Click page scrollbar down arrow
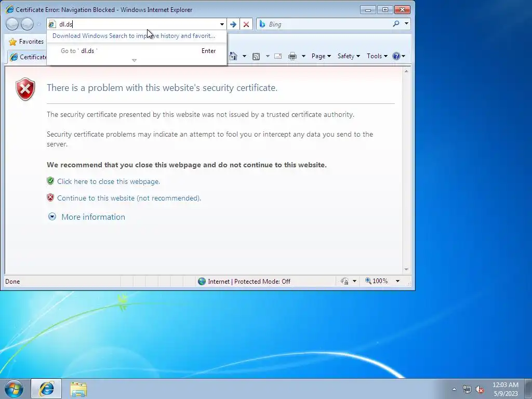Image resolution: width=532 pixels, height=399 pixels. [x=406, y=270]
